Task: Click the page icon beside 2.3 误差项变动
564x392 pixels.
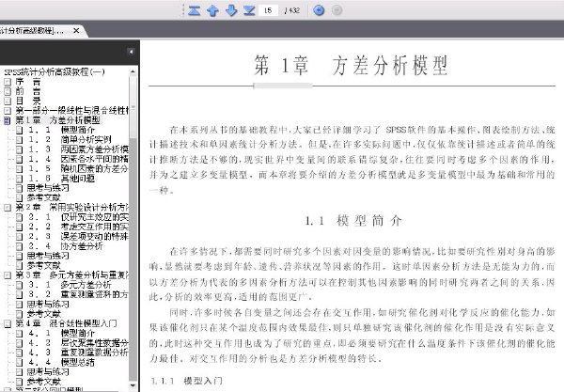Action: tap(20, 237)
